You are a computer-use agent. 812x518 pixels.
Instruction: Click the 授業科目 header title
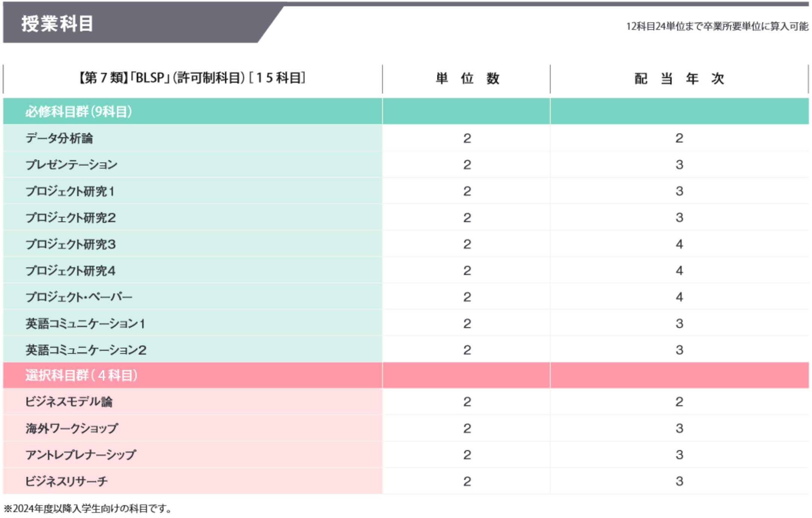pos(57,24)
